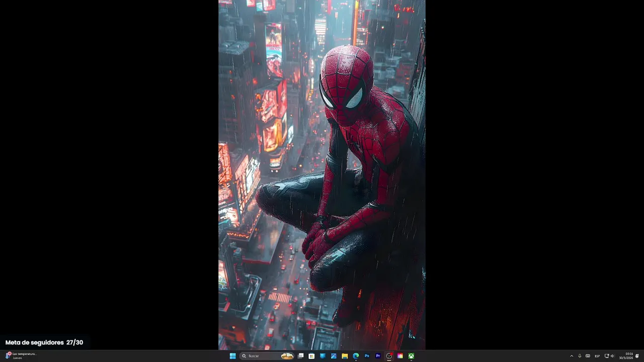Open the colorful gradient app icon beside OBS
Screen dimensions: 644x362
click(400, 356)
